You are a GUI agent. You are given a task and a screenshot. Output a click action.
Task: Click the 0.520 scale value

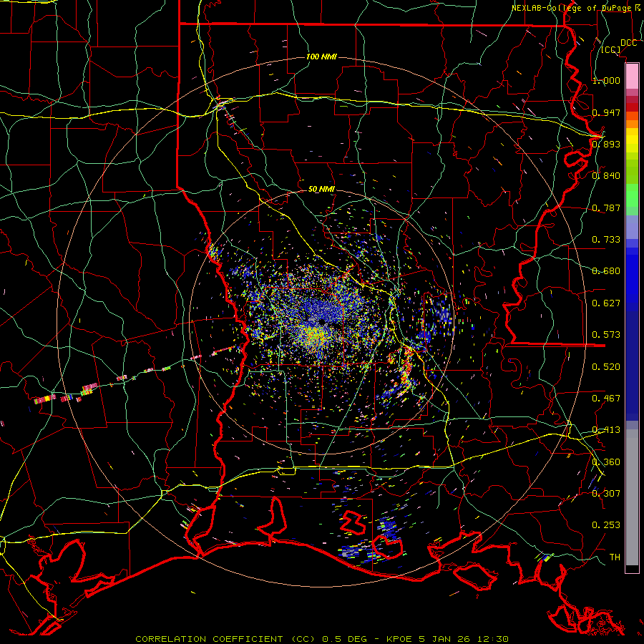click(606, 366)
